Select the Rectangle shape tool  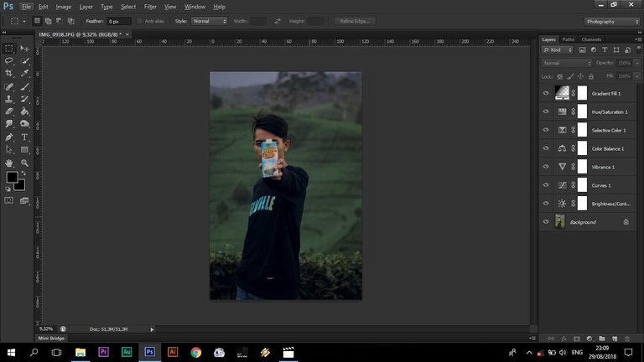click(x=24, y=150)
